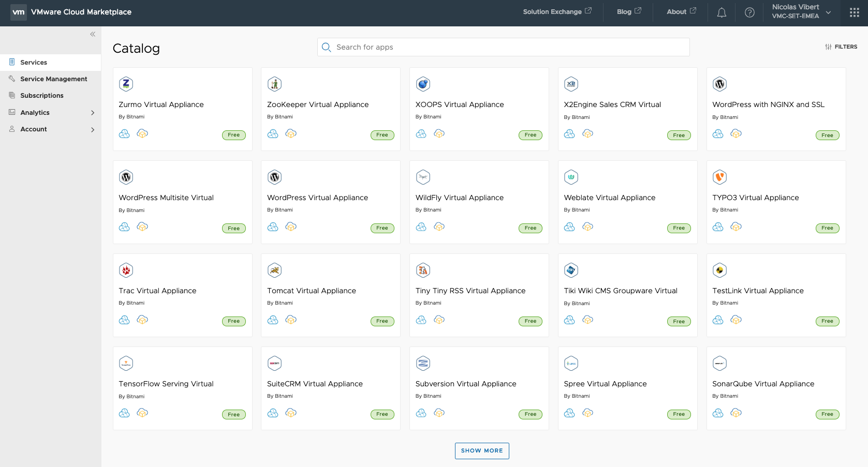
Task: Collapse the sidebar with double chevron
Action: pyautogui.click(x=93, y=34)
